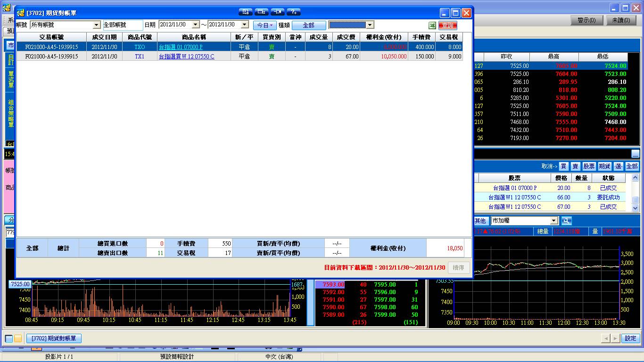Click the 股票 column header in order panel

[515, 178]
